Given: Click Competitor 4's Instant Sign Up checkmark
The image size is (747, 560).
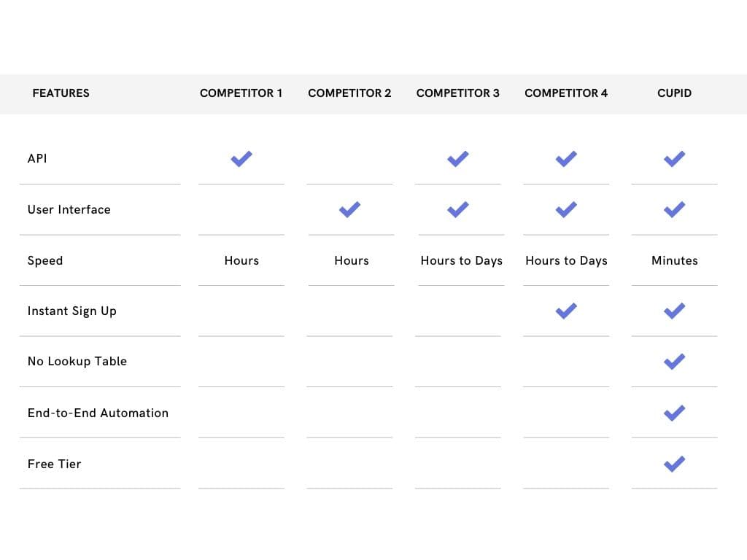Looking at the screenshot, I should tap(566, 311).
